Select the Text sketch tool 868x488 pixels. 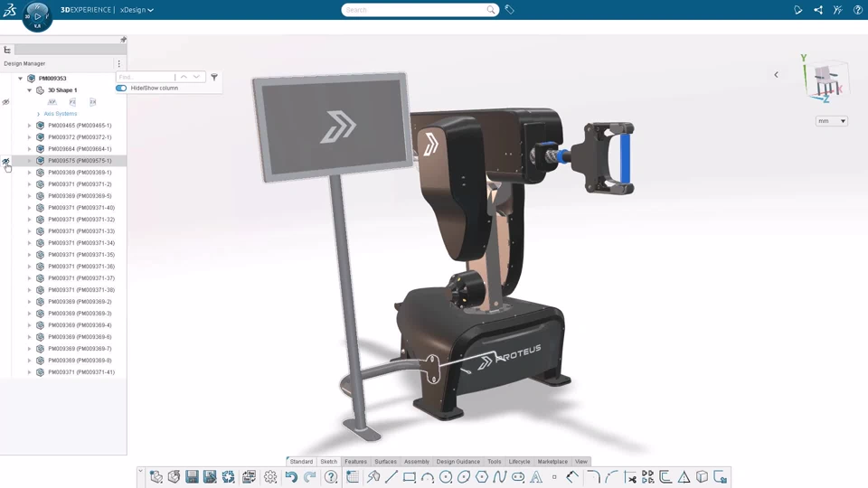pyautogui.click(x=536, y=477)
